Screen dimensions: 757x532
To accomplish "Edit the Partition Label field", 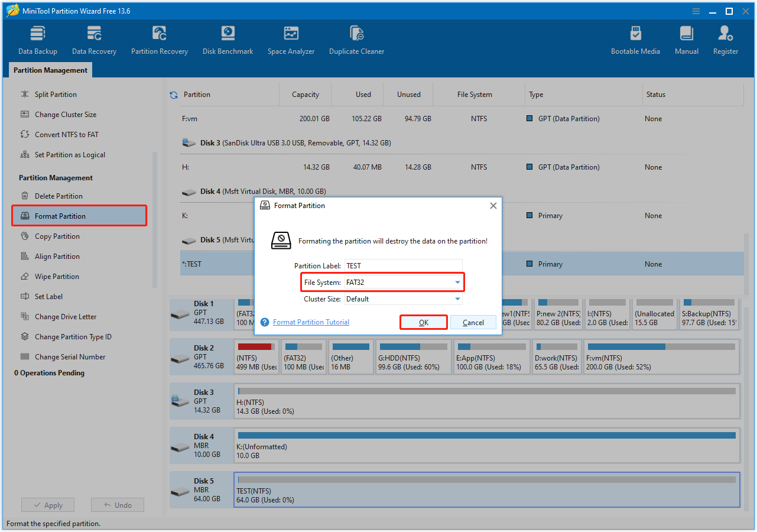I will (x=403, y=266).
